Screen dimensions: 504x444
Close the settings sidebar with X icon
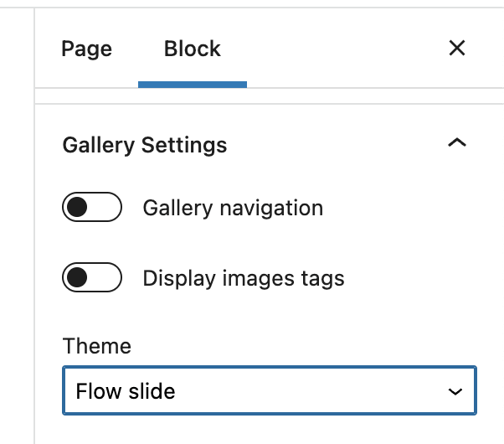coord(457,49)
